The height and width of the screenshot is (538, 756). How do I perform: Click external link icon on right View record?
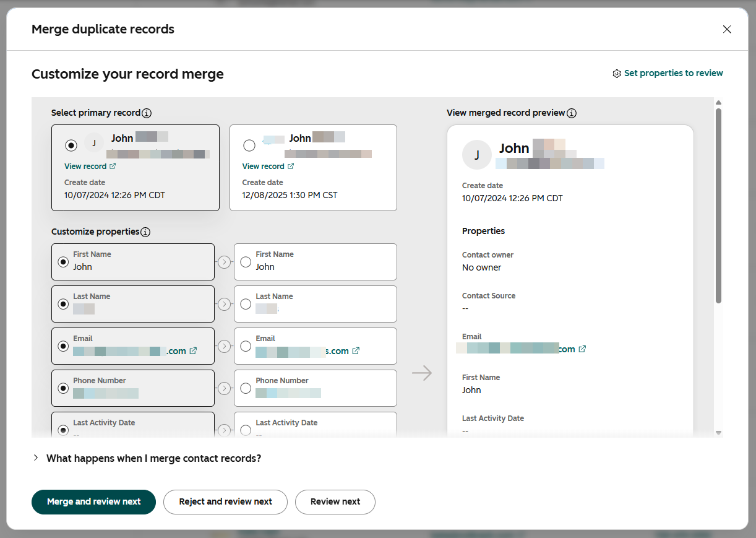pos(291,166)
